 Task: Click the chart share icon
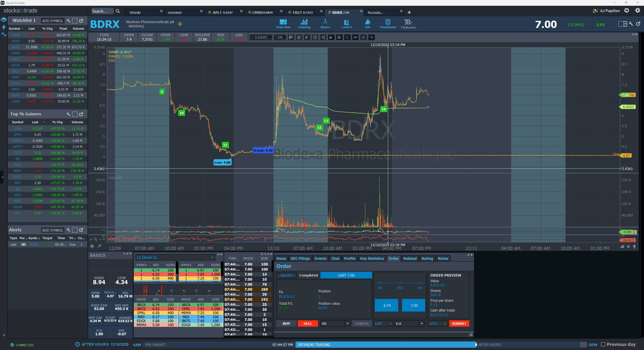click(x=323, y=37)
